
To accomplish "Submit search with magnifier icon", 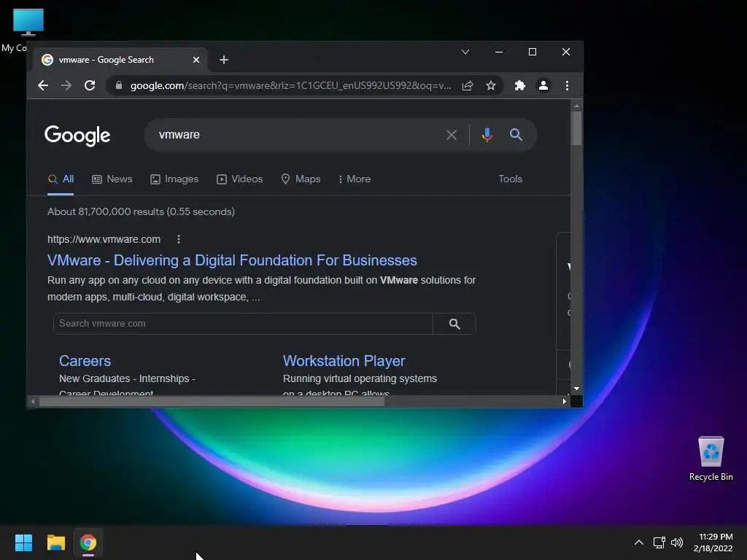I will (516, 135).
